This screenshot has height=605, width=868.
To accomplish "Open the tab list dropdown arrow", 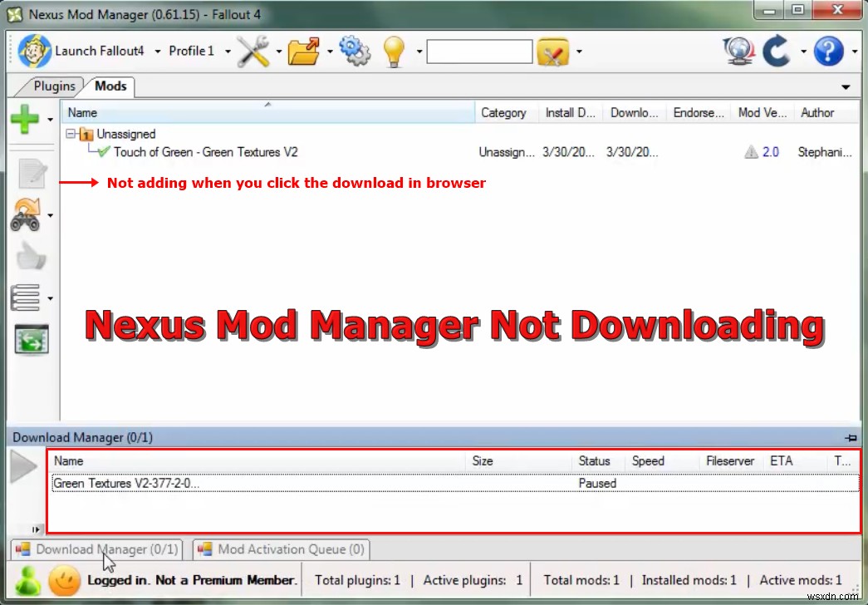I will tap(846, 87).
